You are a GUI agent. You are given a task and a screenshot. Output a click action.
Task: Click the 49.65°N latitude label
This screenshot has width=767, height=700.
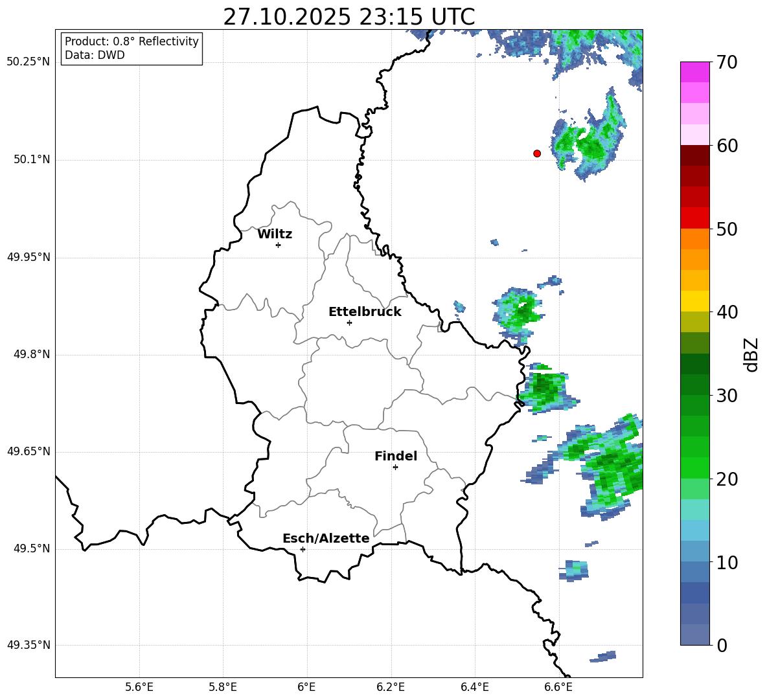(29, 451)
